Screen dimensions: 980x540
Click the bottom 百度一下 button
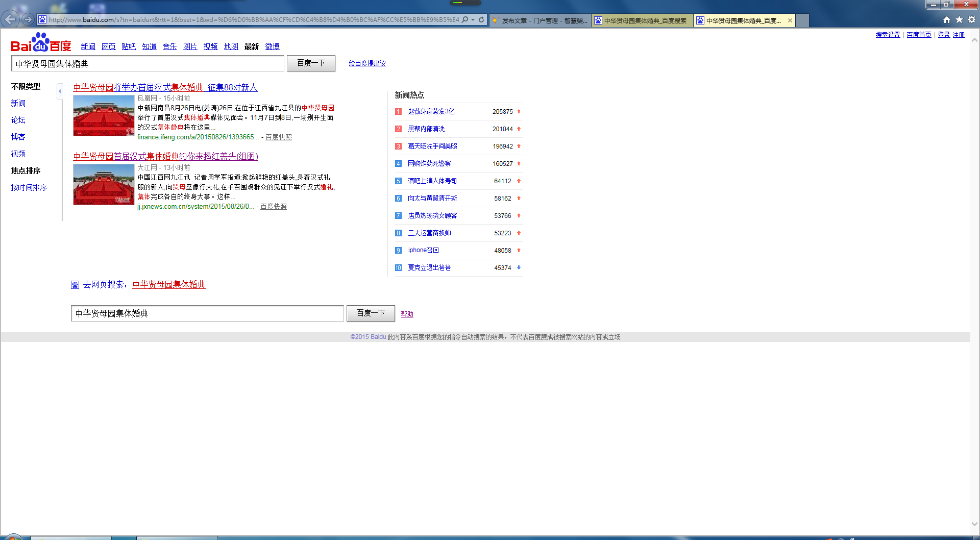coord(371,313)
